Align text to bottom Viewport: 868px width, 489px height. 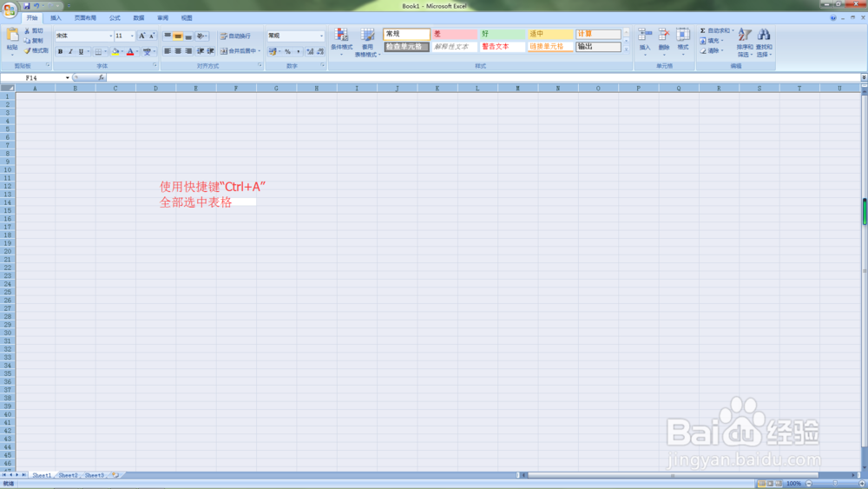[188, 36]
